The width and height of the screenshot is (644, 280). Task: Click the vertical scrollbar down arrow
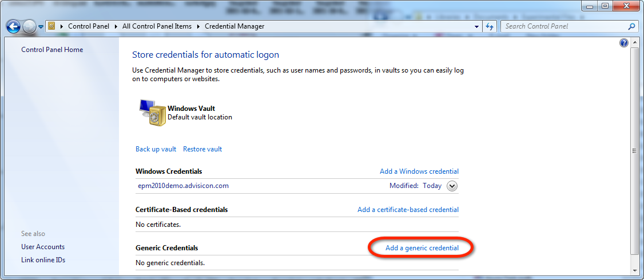pyautogui.click(x=634, y=270)
